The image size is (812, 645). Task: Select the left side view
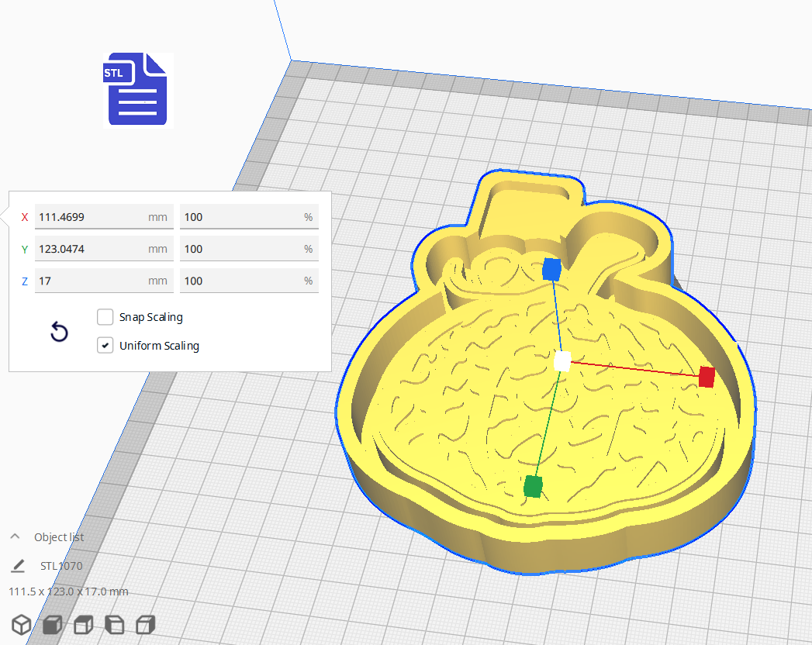click(x=114, y=624)
